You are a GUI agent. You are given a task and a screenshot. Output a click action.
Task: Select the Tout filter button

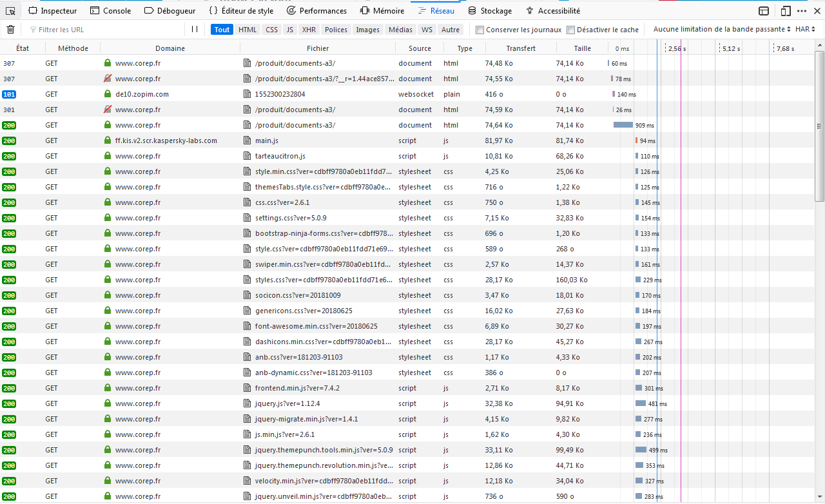(222, 30)
